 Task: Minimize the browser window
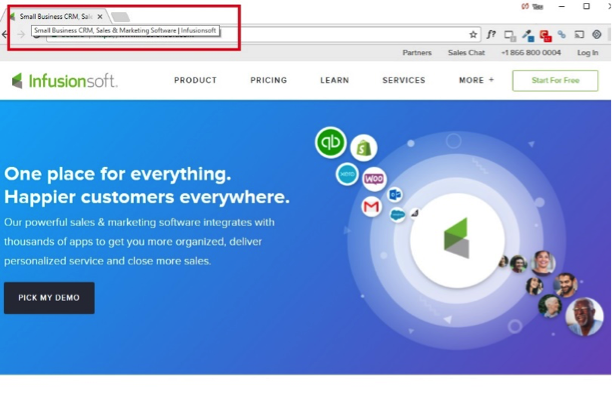pyautogui.click(x=562, y=7)
